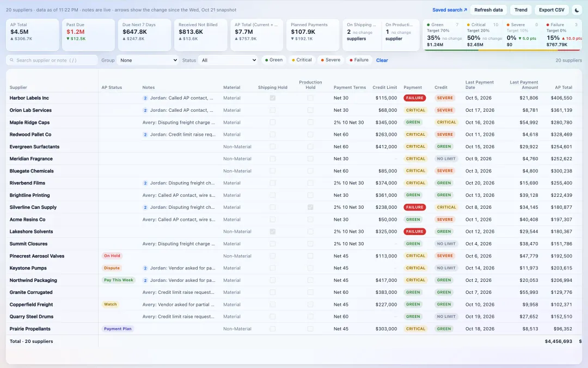Open the AP Total $4.5M summary card

point(32,35)
